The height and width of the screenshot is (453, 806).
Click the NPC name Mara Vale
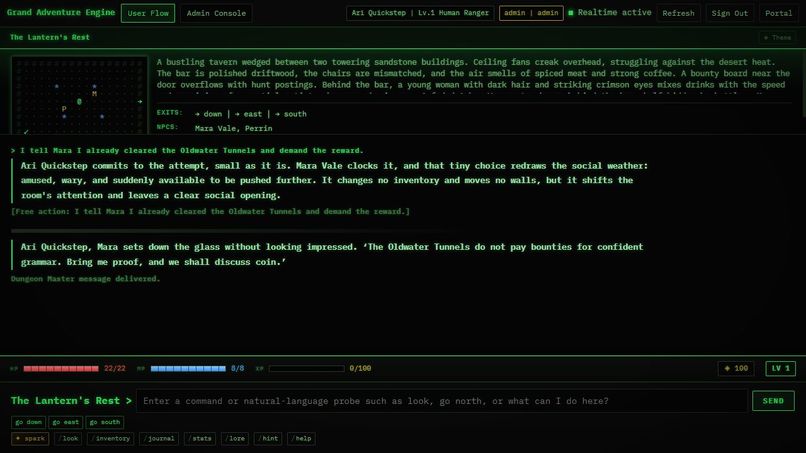click(215, 129)
